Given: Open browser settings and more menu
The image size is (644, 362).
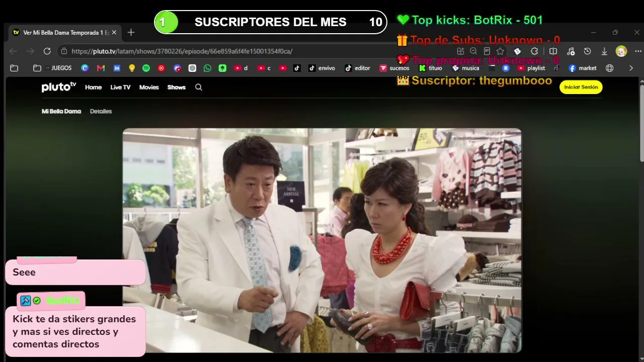Looking at the screenshot, I should coord(638,51).
